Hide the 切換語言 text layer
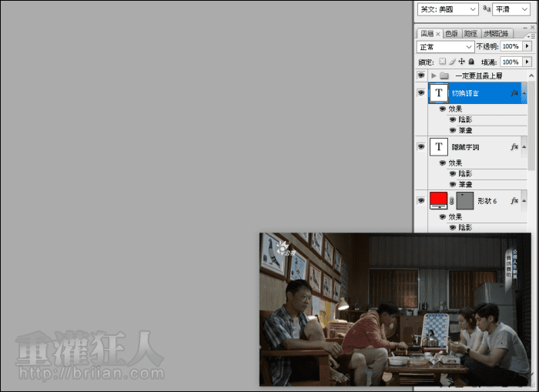 pyautogui.click(x=421, y=92)
